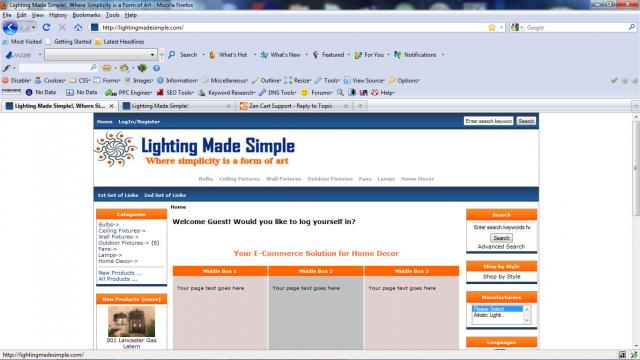The image size is (640, 360).
Task: Open the Manufacturers selection list
Action: click(501, 315)
